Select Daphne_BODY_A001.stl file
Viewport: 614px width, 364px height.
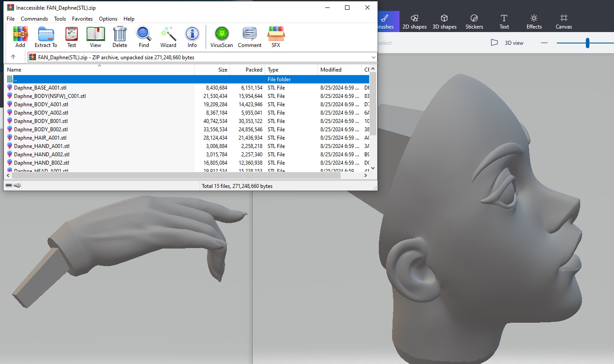point(187,104)
